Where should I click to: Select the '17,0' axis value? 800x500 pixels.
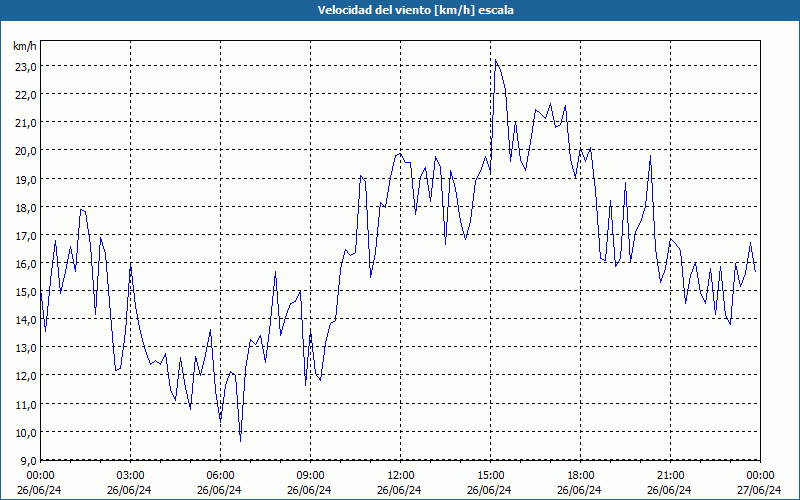pos(26,236)
